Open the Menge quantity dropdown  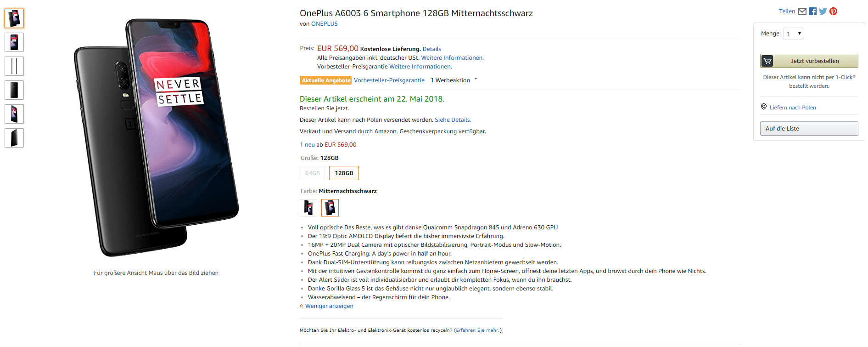(x=794, y=34)
